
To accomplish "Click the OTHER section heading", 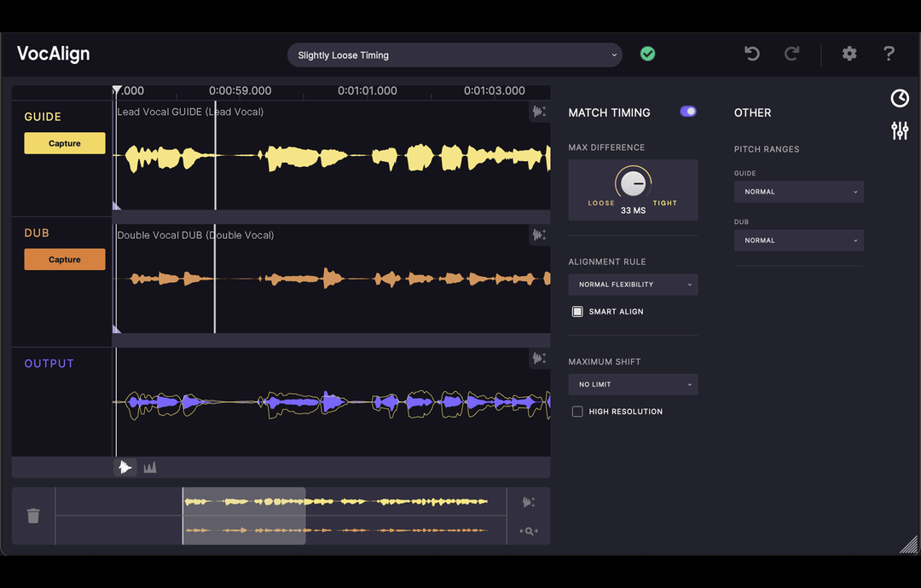I will (x=752, y=112).
